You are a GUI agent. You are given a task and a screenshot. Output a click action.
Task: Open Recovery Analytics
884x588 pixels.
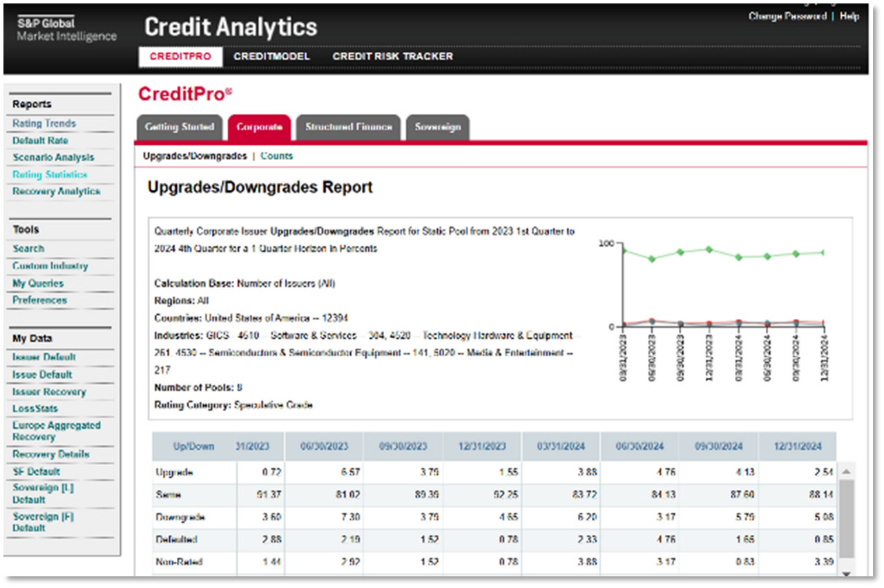pos(56,191)
